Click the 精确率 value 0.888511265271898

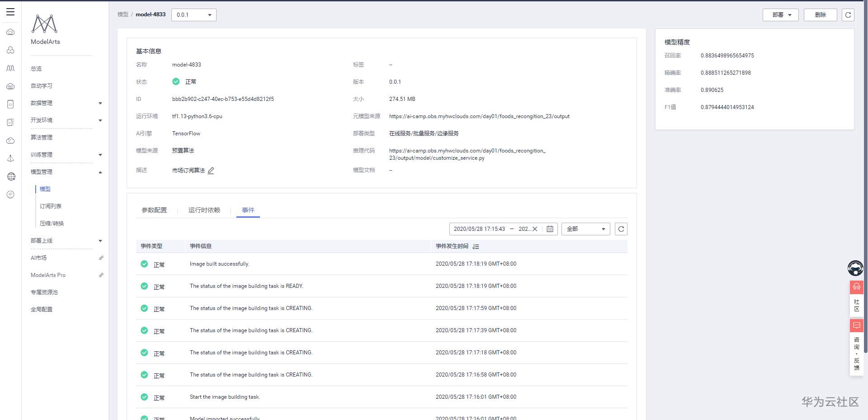pos(726,73)
